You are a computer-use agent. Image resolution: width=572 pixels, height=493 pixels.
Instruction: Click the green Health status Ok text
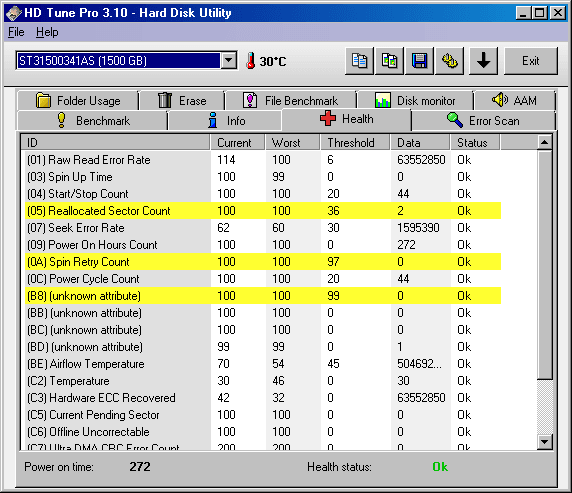[440, 467]
